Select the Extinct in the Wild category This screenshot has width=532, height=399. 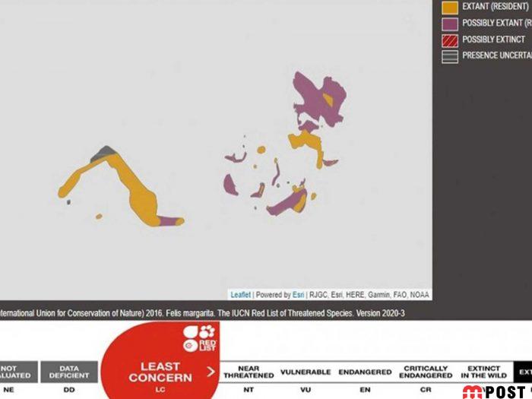(x=483, y=372)
